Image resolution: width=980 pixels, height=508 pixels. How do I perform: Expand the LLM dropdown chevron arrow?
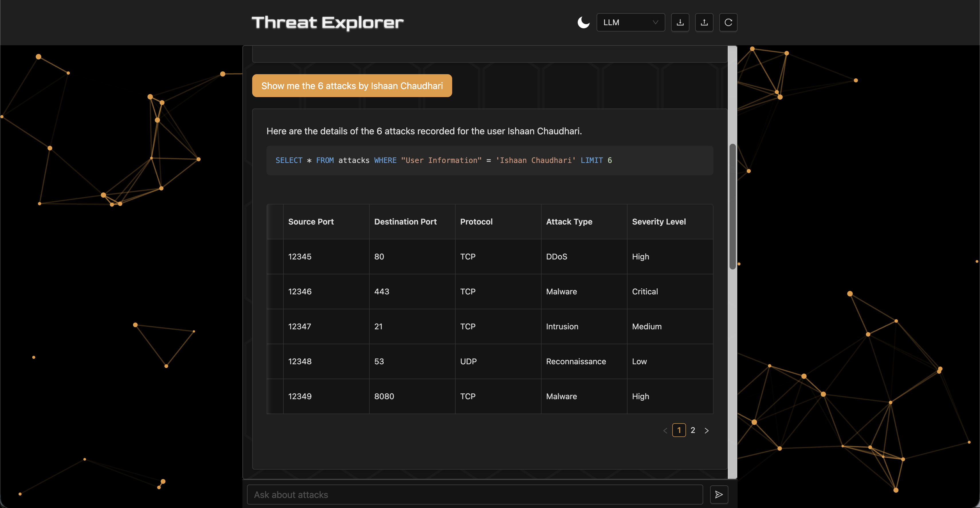pyautogui.click(x=656, y=22)
